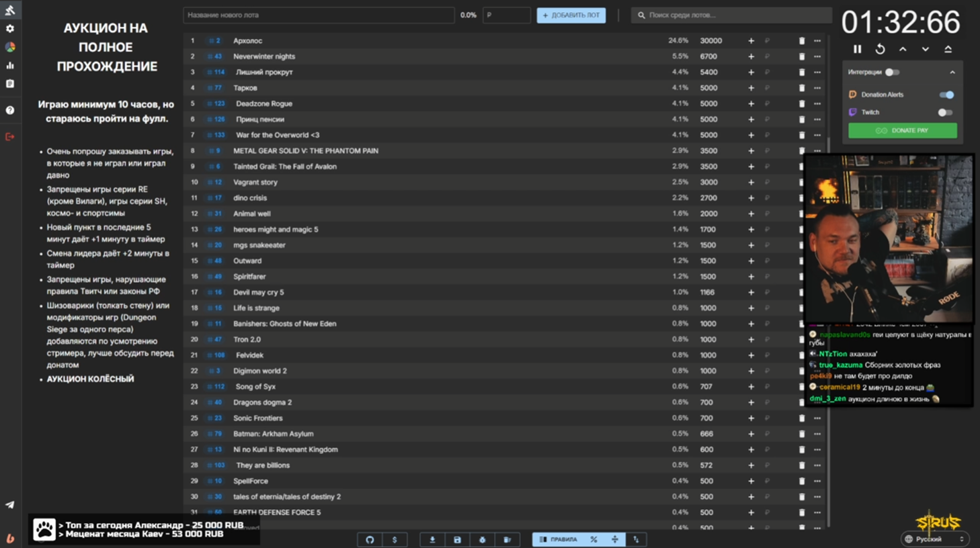Focus the new lot name input field
980x548 pixels.
point(319,15)
